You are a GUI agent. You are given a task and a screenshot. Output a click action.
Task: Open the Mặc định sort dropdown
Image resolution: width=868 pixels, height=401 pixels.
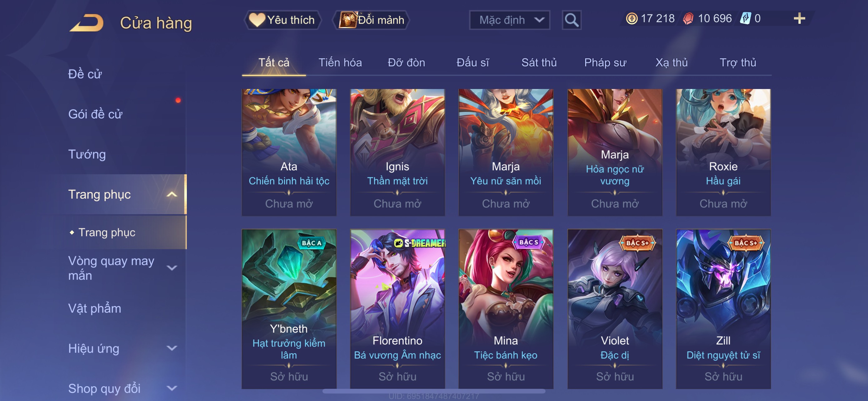(510, 20)
